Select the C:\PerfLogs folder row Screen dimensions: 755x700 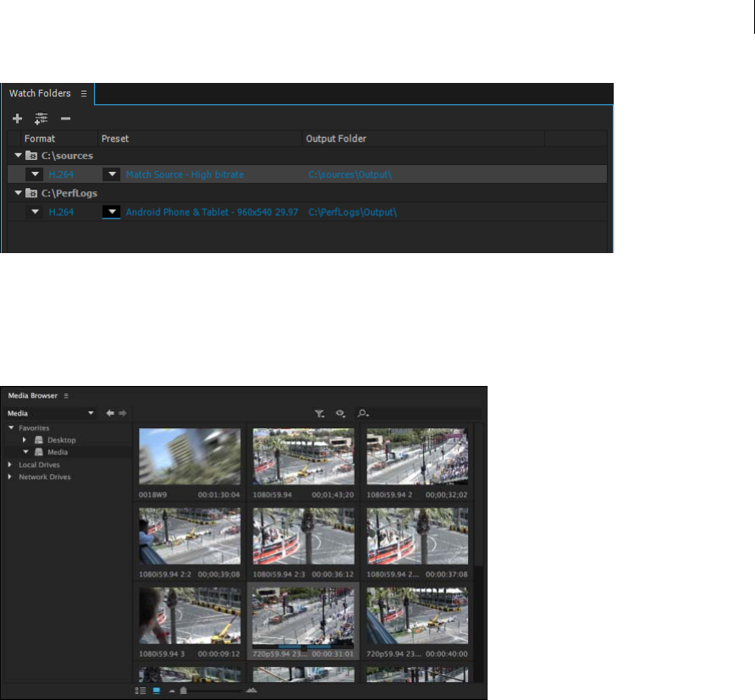pyautogui.click(x=307, y=193)
